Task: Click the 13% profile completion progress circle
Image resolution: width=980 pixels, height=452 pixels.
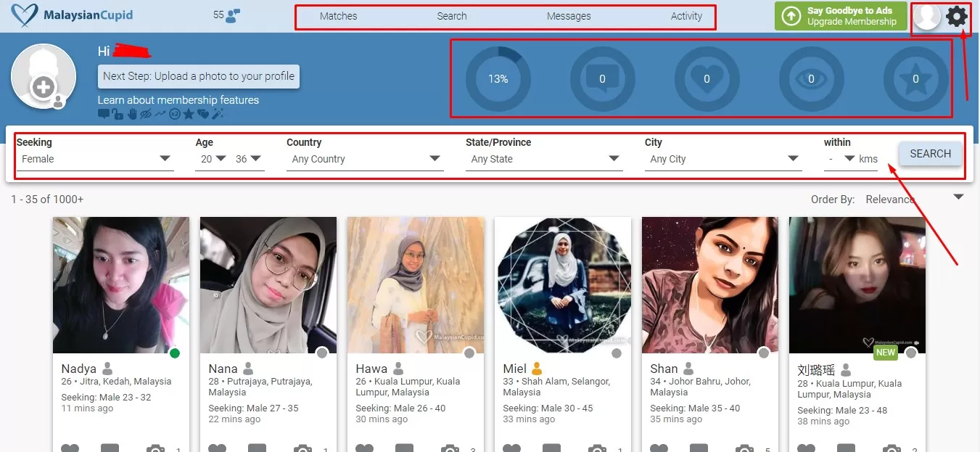Action: click(x=498, y=78)
